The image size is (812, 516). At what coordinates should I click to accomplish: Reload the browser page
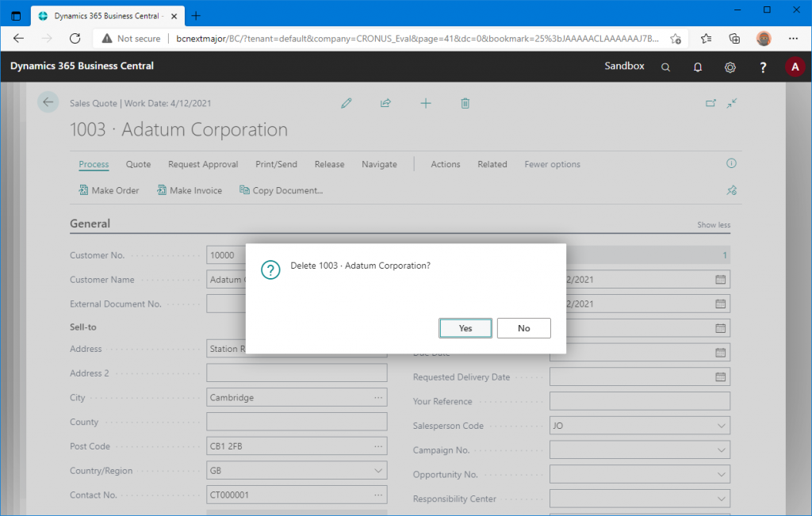coord(75,38)
